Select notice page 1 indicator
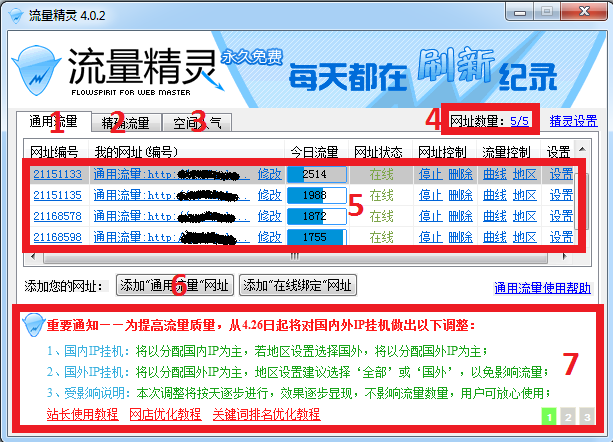 coord(550,416)
